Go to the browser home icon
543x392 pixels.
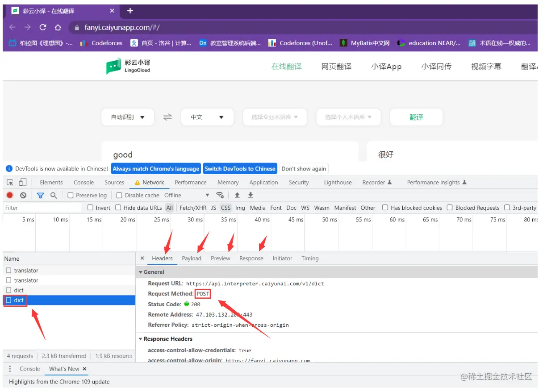pos(58,27)
